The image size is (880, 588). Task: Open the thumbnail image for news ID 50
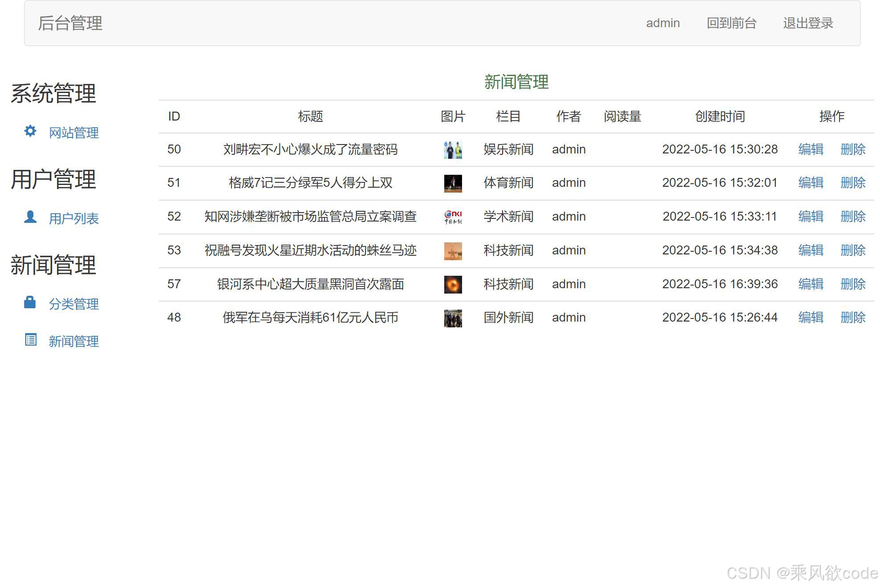click(x=453, y=150)
